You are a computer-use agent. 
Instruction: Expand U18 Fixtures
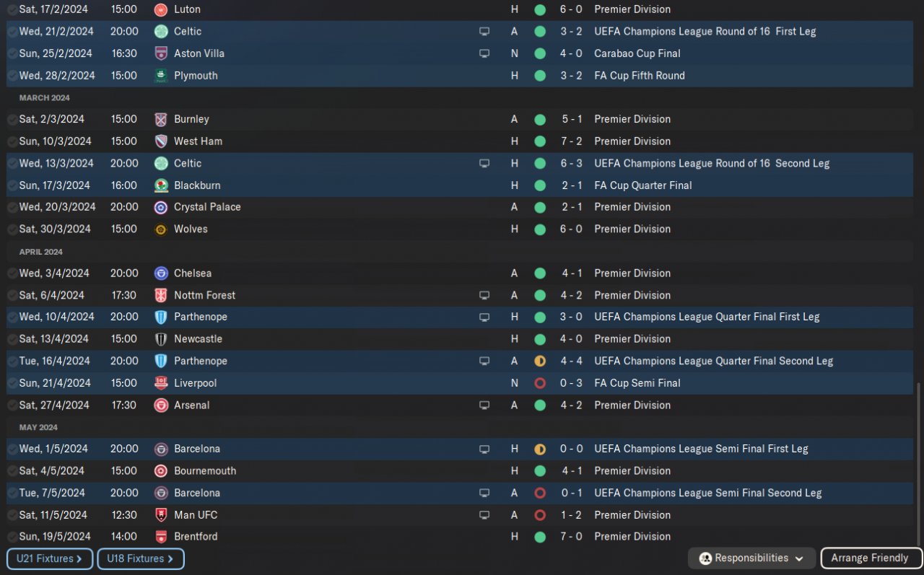[x=141, y=558]
